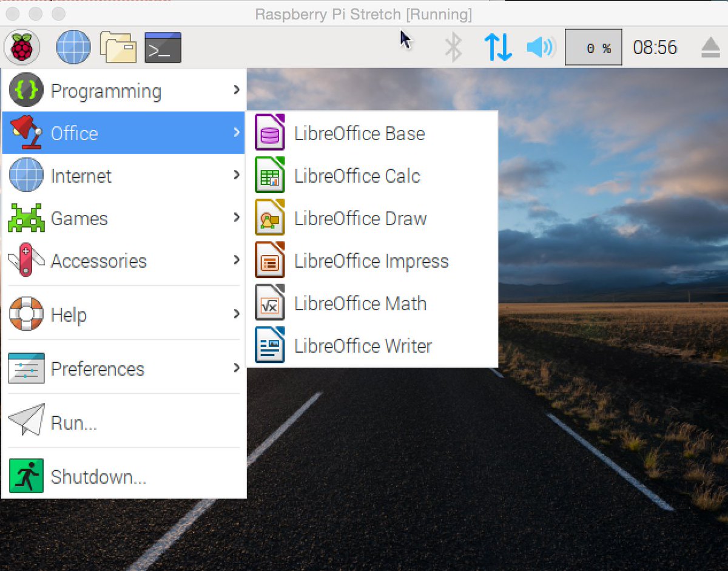Screen dimensions: 728x571
Task: Click the LibreOffice Draw icon
Action: click(x=270, y=217)
